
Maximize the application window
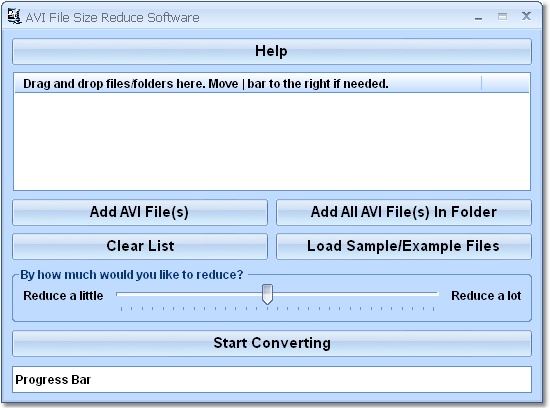502,16
